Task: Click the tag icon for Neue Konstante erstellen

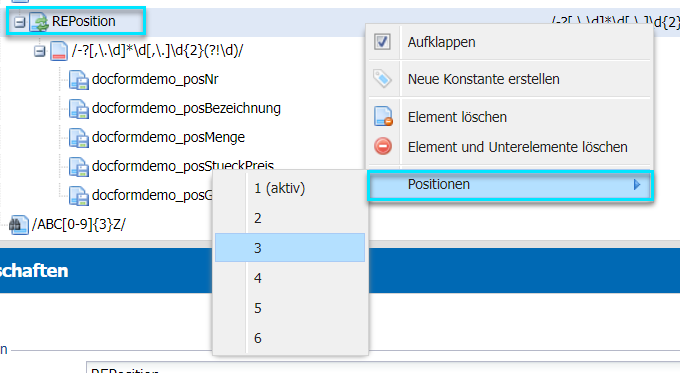Action: click(382, 79)
